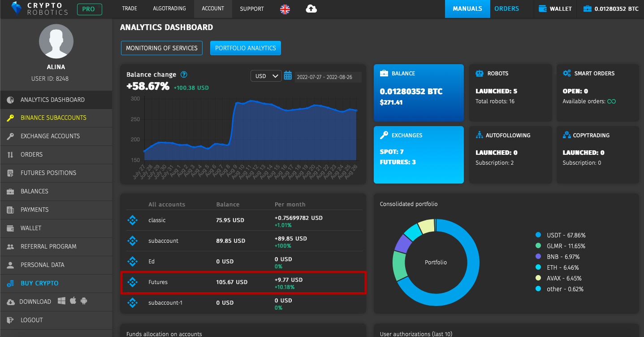Open EXCHANGE ACCOUNTS in sidebar
Viewport: 644px width, 337px height.
pos(56,136)
